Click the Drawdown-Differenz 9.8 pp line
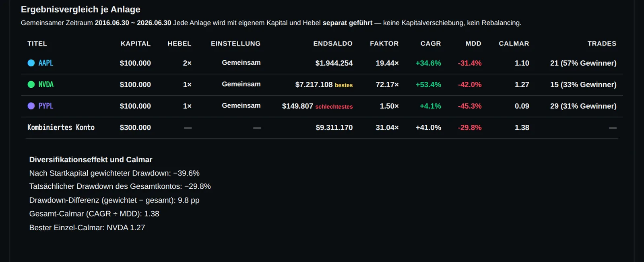The image size is (644, 262). (114, 200)
